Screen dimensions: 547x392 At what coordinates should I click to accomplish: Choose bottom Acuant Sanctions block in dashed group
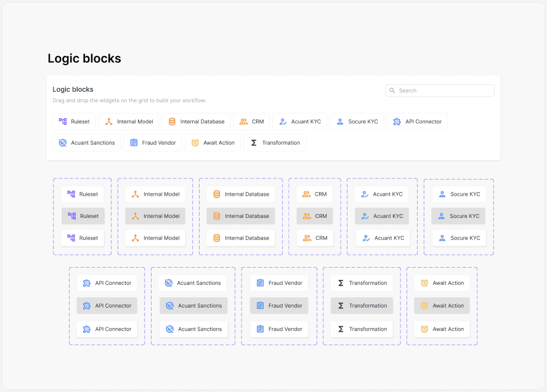[x=193, y=329]
